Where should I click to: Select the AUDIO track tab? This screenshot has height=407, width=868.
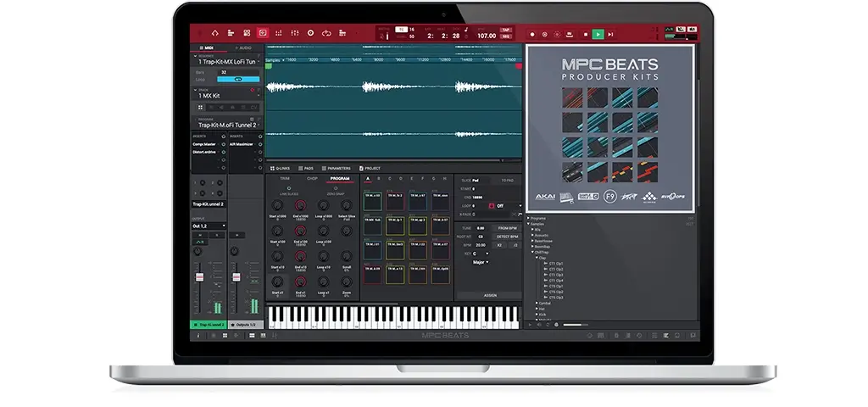click(242, 48)
